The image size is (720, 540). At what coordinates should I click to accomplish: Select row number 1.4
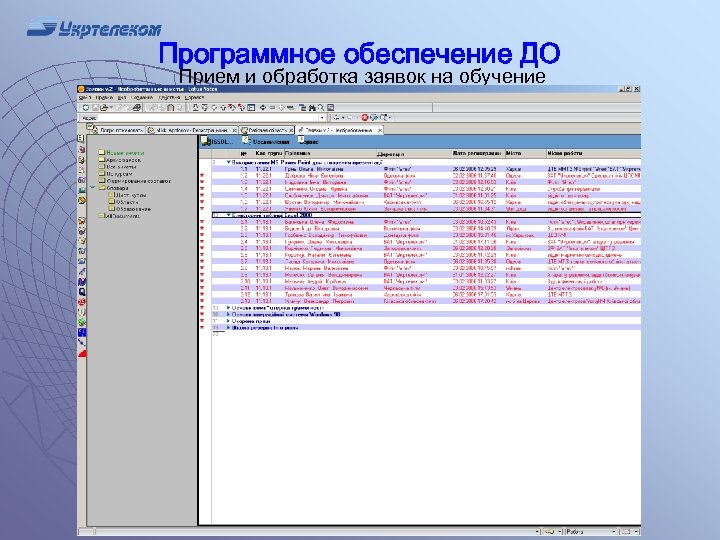[x=426, y=189]
